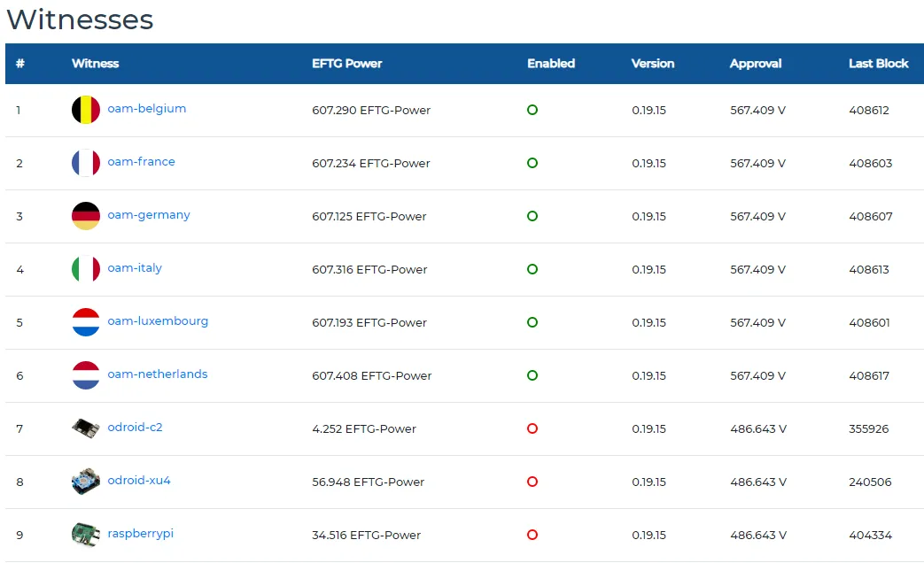The width and height of the screenshot is (924, 563).
Task: Click the France flag avatar icon
Action: [85, 163]
